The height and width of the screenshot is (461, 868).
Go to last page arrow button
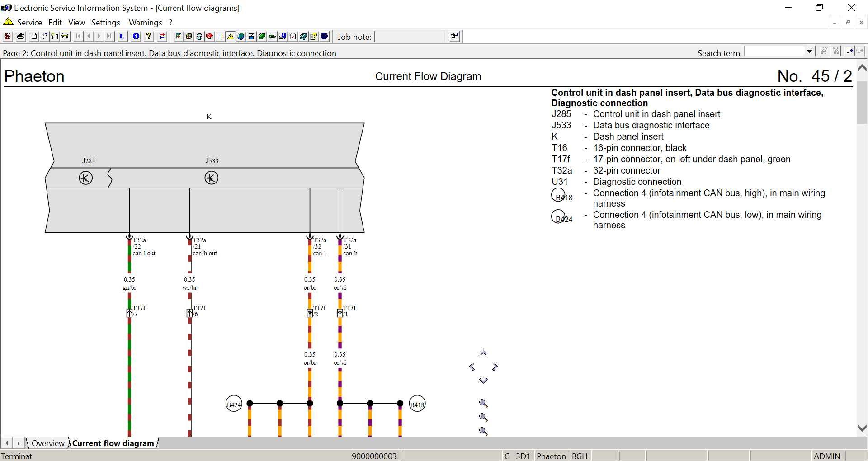click(x=109, y=36)
